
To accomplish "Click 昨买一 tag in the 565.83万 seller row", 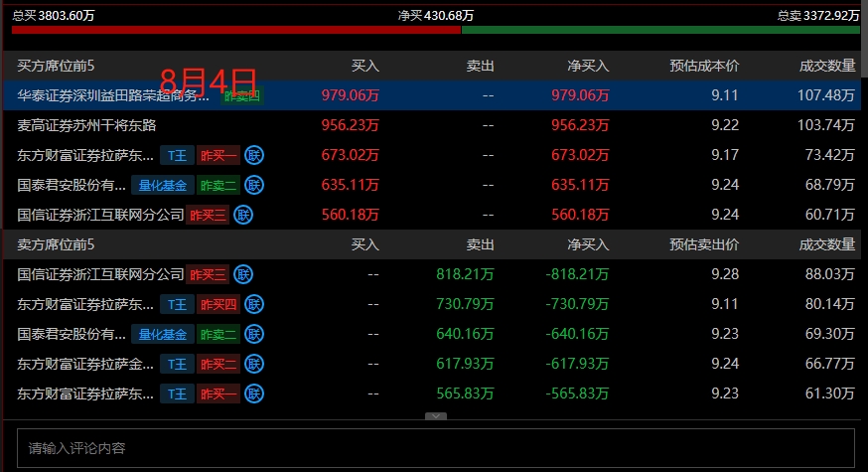I will coord(218,394).
